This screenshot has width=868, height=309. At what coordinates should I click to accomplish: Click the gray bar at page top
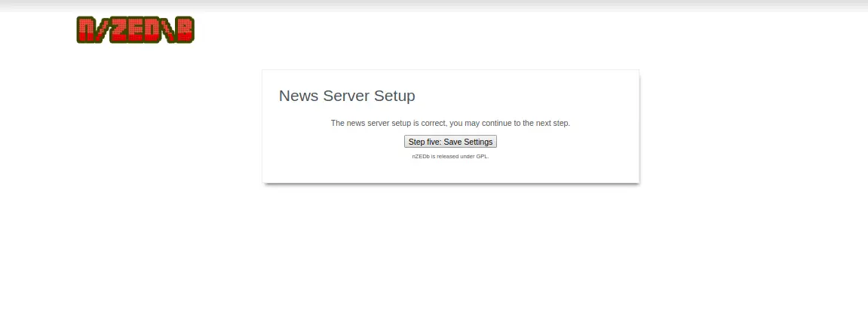point(434,5)
